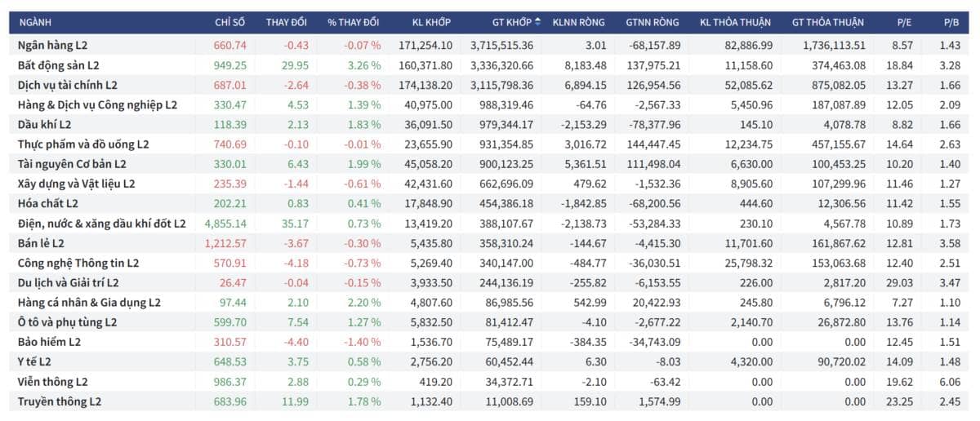
Task: Click the sort arrow icon beside GT KHỚP
Action: tap(538, 22)
